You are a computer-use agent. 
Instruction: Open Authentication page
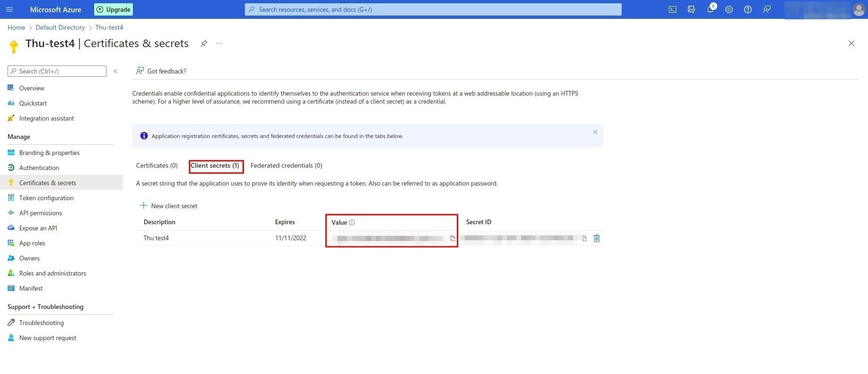[39, 168]
